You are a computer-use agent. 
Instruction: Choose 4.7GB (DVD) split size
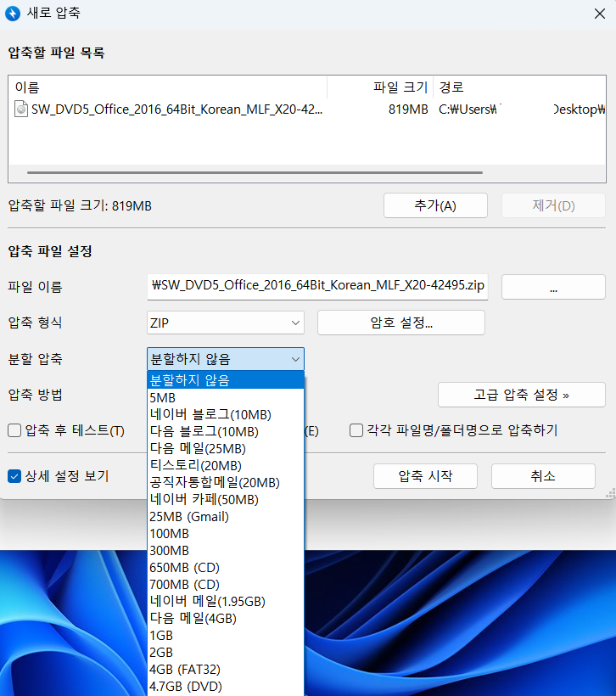(226, 687)
